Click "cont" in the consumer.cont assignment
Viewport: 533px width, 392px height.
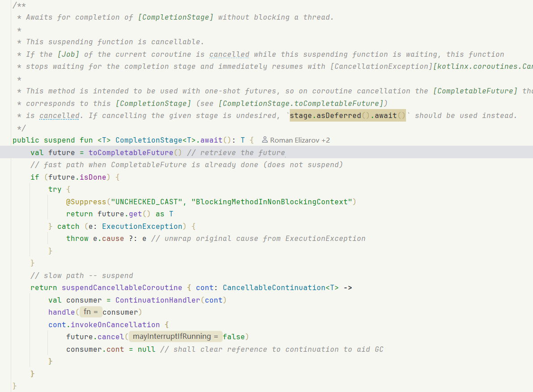coord(115,350)
